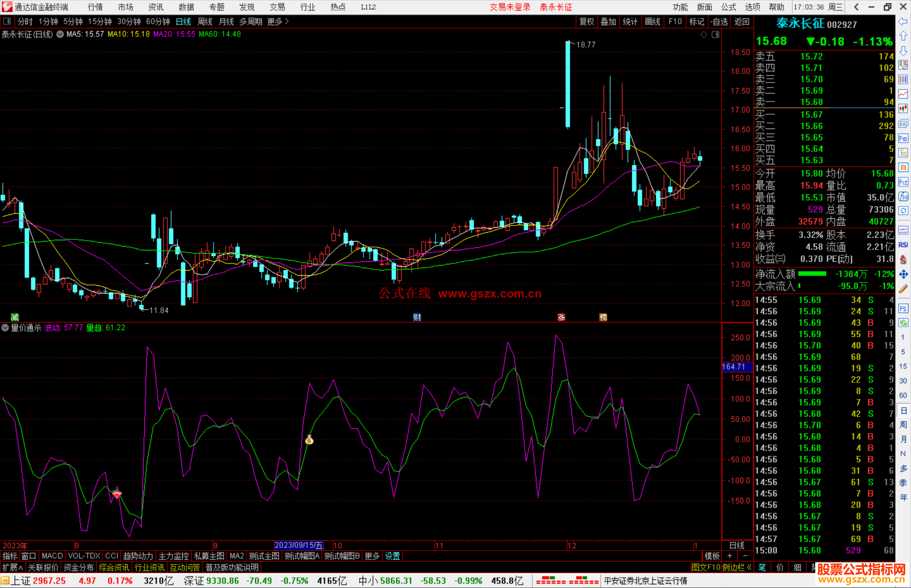Click the green 净流入额 bar
Image resolution: width=911 pixels, height=588 pixels.
pyautogui.click(x=812, y=274)
